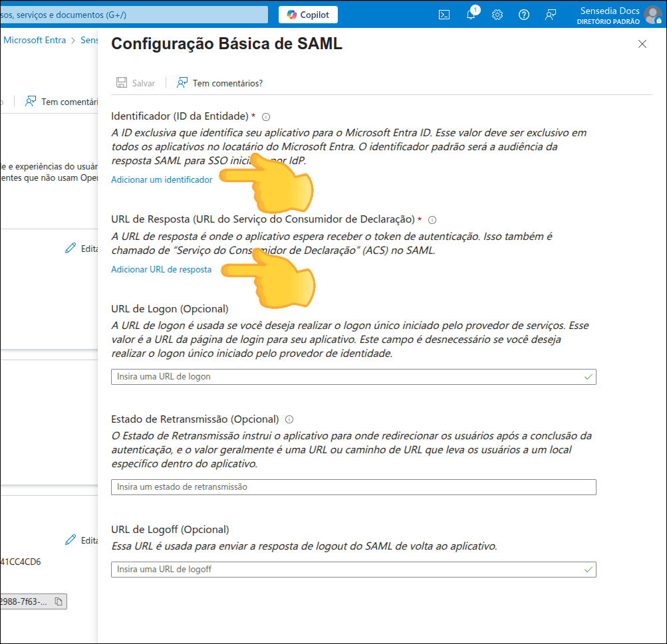Open the feedback pane in the top bar
Screen dimensions: 667x644
coord(550,14)
